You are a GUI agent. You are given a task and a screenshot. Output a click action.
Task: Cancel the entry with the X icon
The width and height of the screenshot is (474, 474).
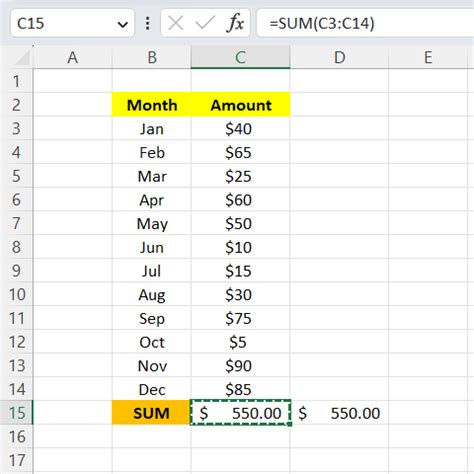(x=176, y=23)
